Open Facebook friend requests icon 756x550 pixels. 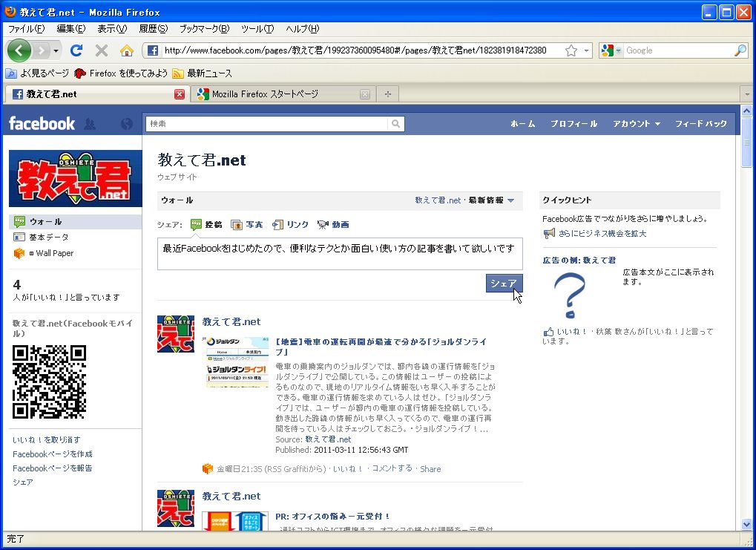coord(90,124)
